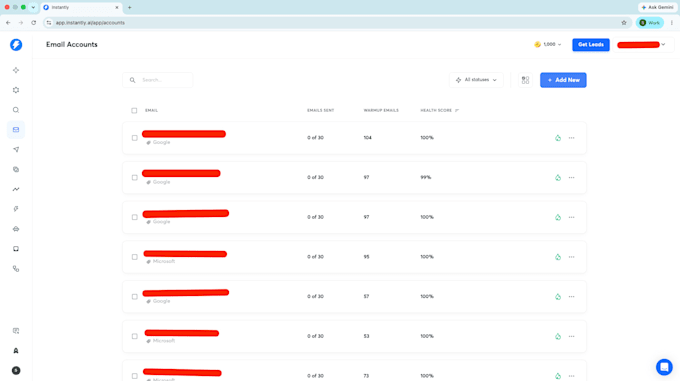680x381 pixels.
Task: Sort by the EMAILS SENT column header
Action: click(x=320, y=111)
